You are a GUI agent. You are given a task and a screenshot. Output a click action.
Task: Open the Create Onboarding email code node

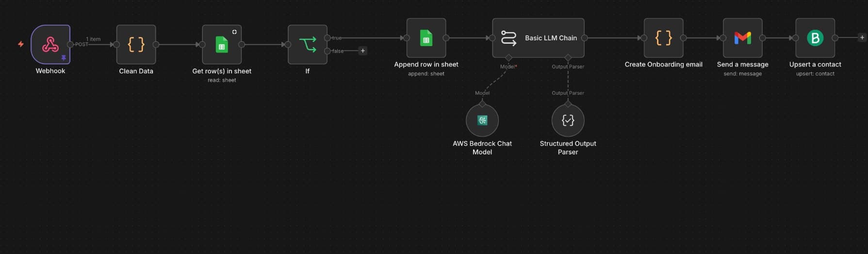664,38
